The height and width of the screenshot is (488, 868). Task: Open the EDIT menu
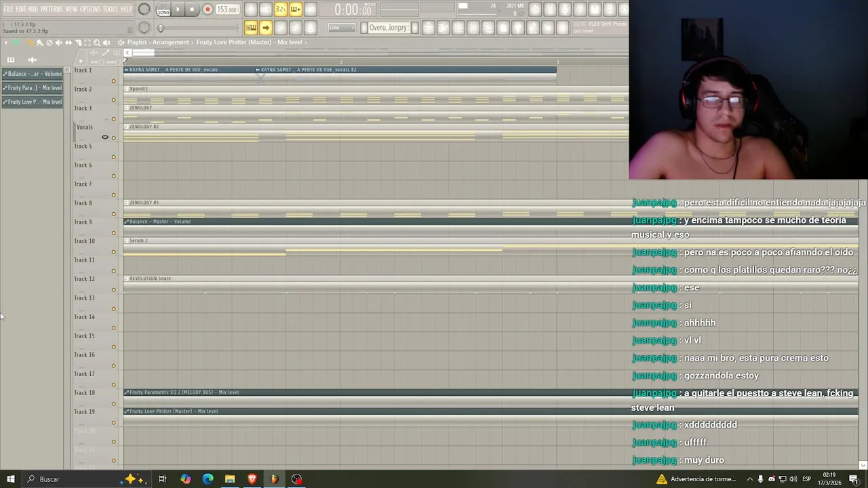click(21, 9)
